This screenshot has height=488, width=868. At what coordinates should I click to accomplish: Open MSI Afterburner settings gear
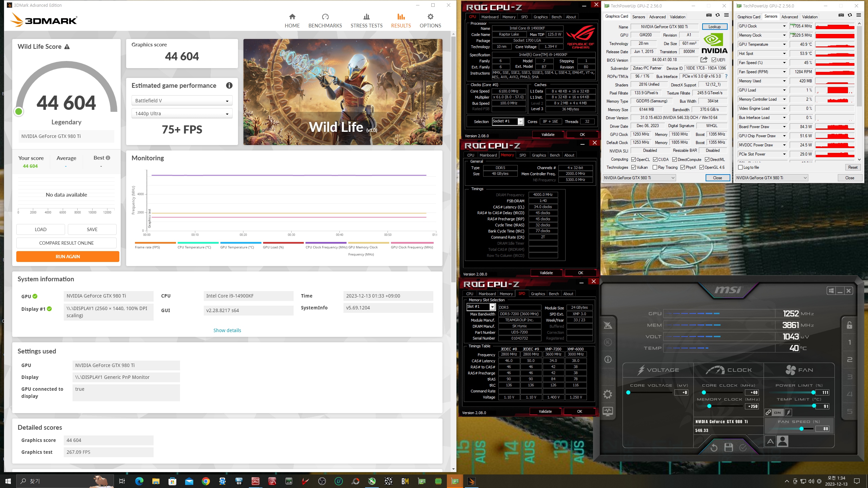click(608, 394)
